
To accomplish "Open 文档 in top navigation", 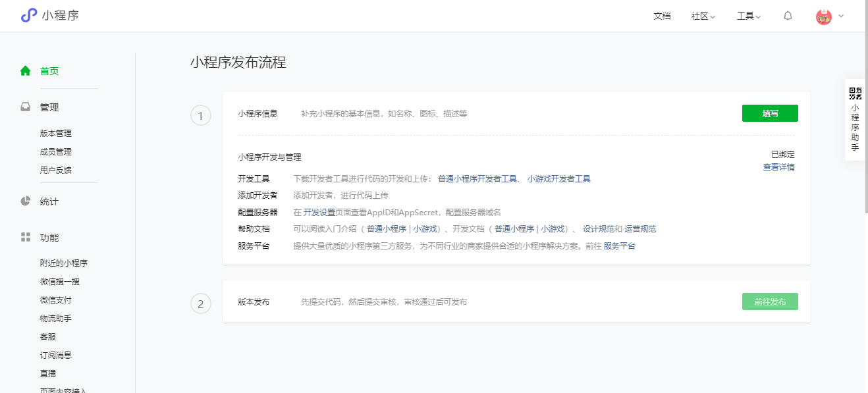I will (662, 16).
